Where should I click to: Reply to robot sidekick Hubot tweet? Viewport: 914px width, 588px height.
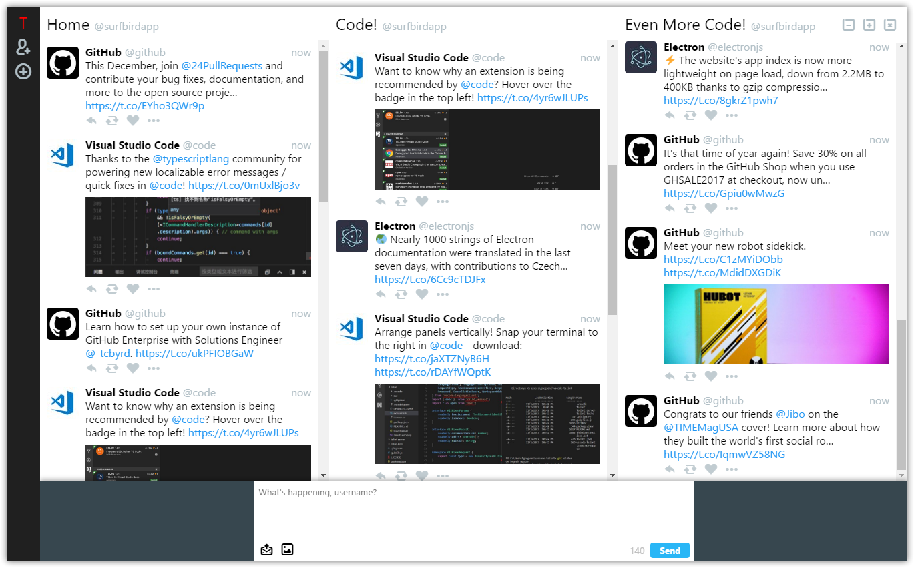click(x=670, y=376)
